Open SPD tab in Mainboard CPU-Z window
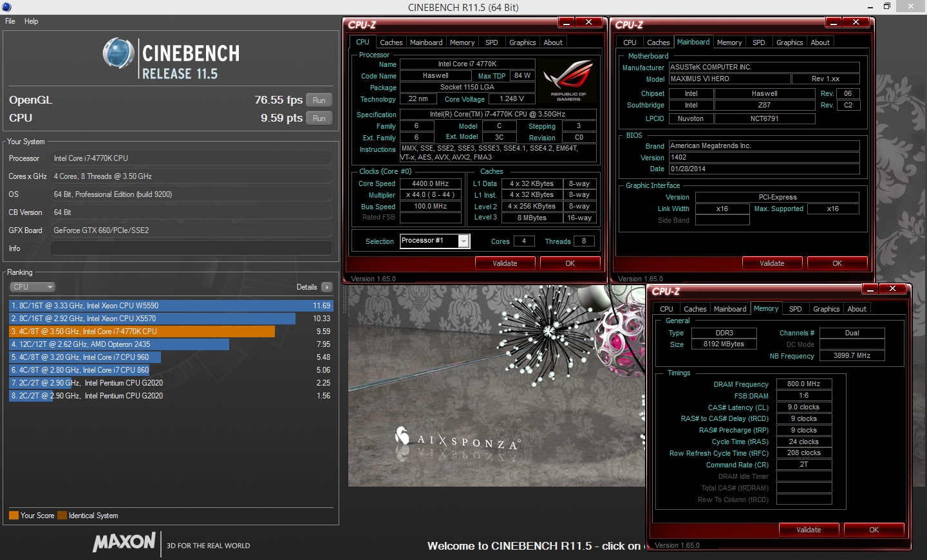The height and width of the screenshot is (560, 927). [759, 42]
